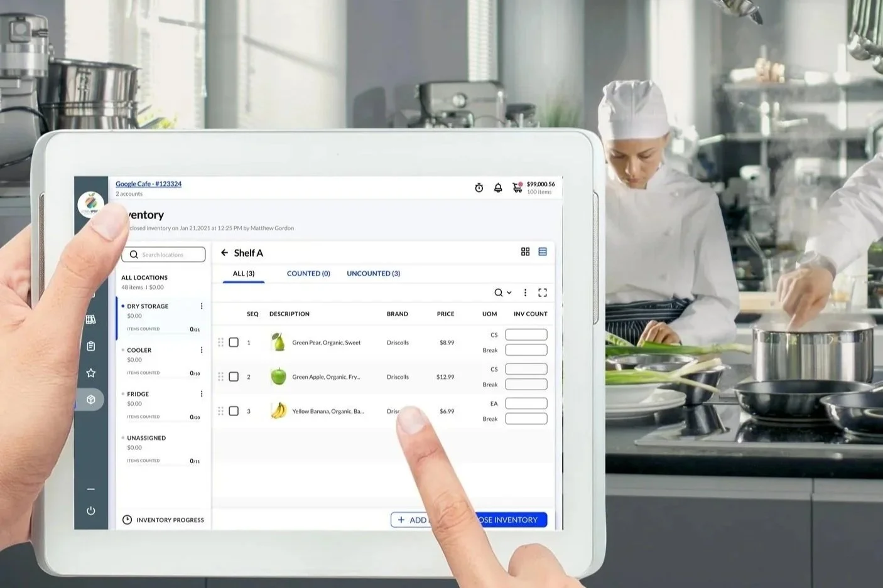Click the DESCRIPTION column header
Viewport: 883px width, 588px height.
(x=290, y=314)
